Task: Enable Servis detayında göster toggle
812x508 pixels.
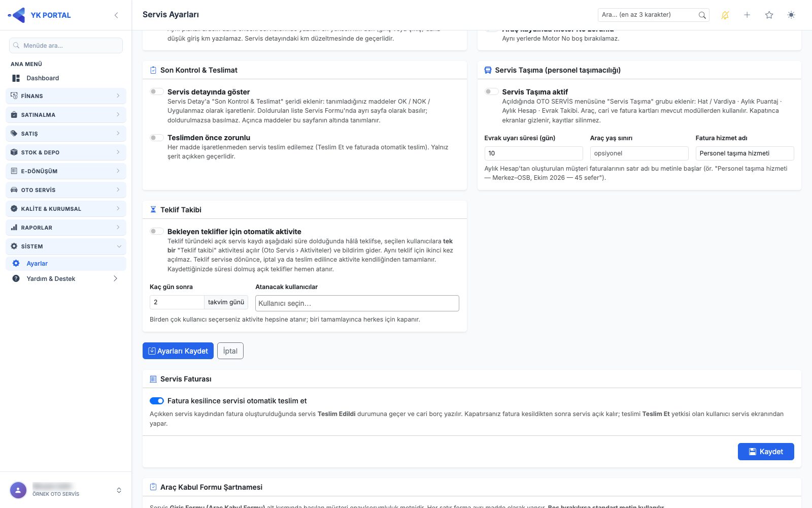Action: click(157, 91)
